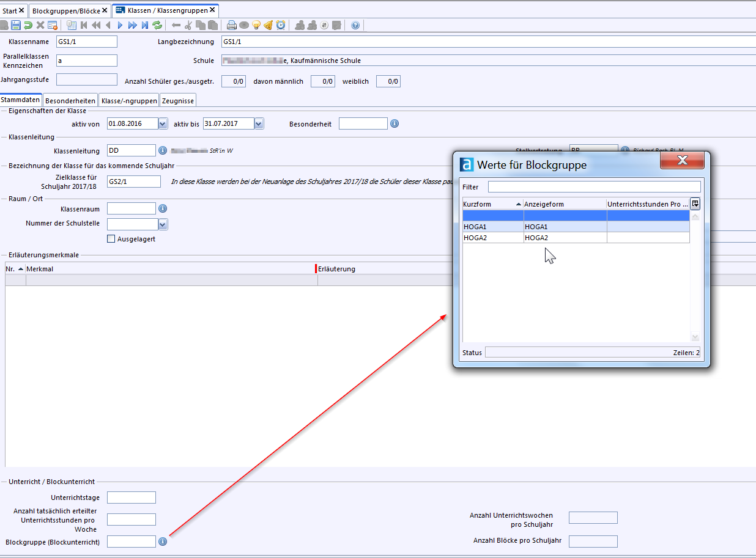Expand Nummer der Schulstelle dropdown

[x=163, y=224]
